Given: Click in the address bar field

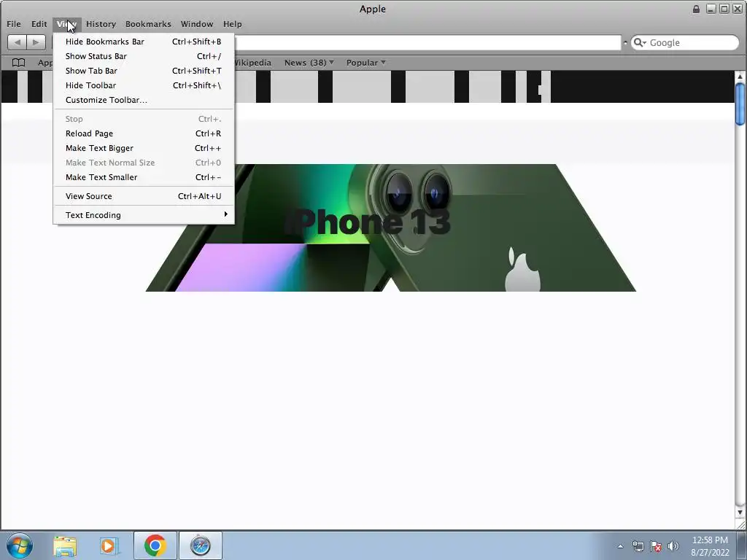Looking at the screenshot, I should pos(427,42).
